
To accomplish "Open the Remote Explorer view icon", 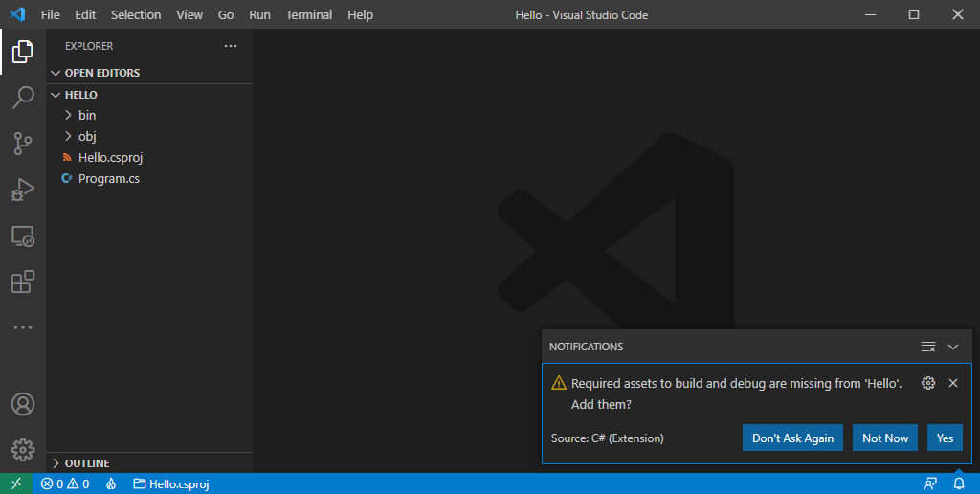I will pyautogui.click(x=23, y=236).
